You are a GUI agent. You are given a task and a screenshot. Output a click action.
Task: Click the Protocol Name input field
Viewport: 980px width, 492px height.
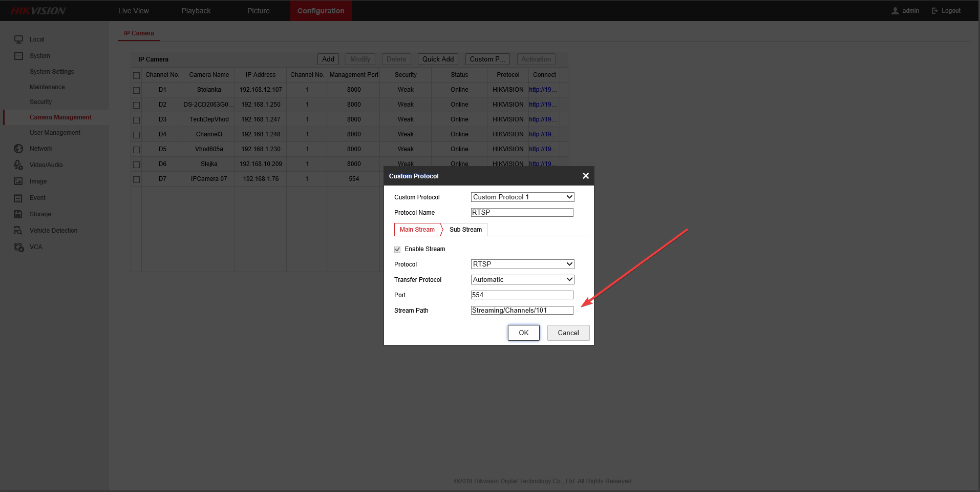(x=522, y=213)
